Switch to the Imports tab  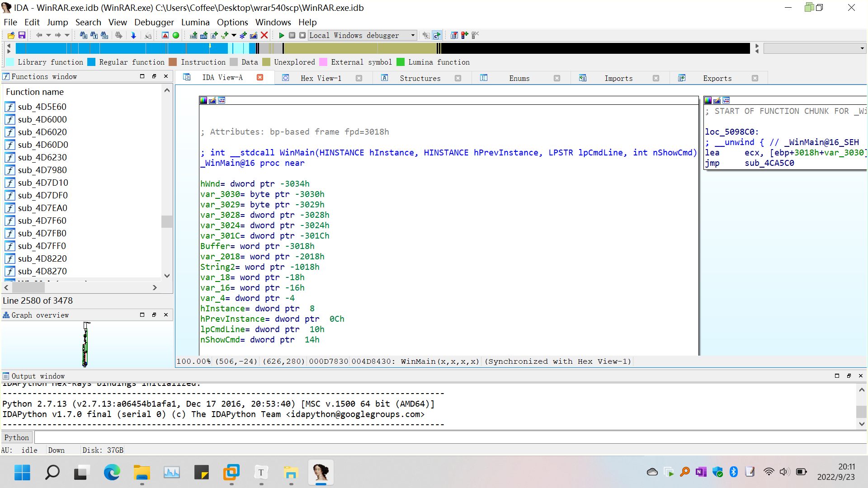(x=618, y=78)
